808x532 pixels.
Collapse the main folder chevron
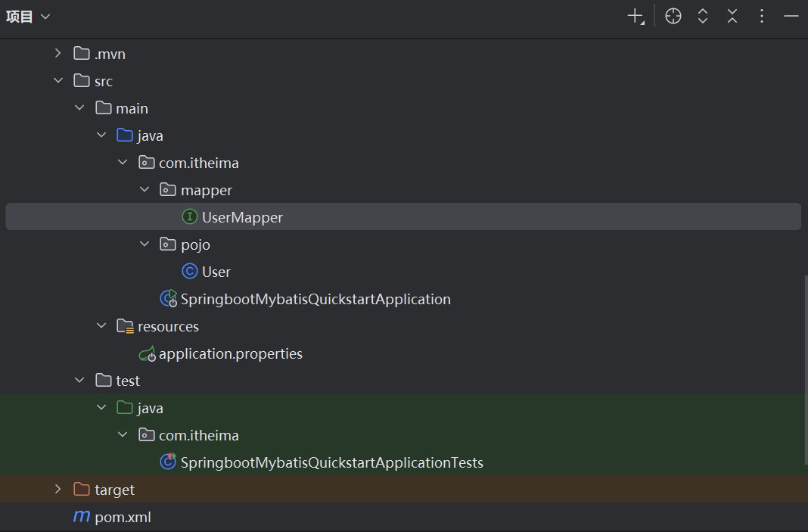pyautogui.click(x=79, y=107)
